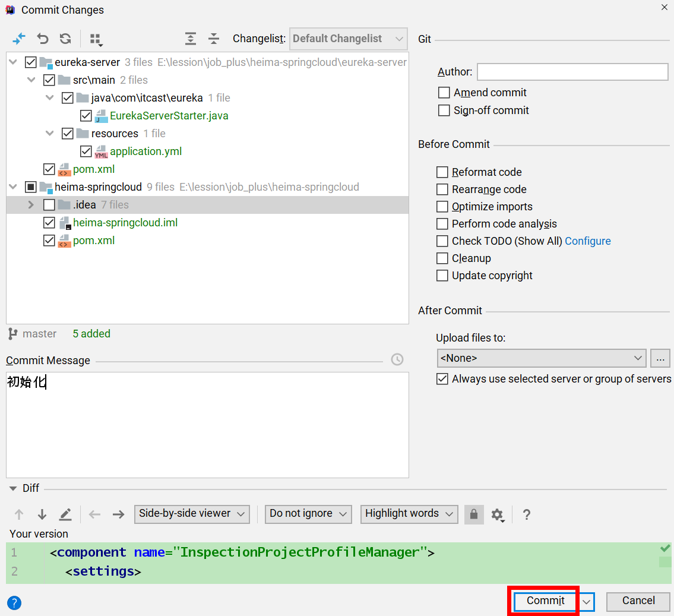Open the Changelist dropdown
The width and height of the screenshot is (674, 616).
pyautogui.click(x=348, y=39)
